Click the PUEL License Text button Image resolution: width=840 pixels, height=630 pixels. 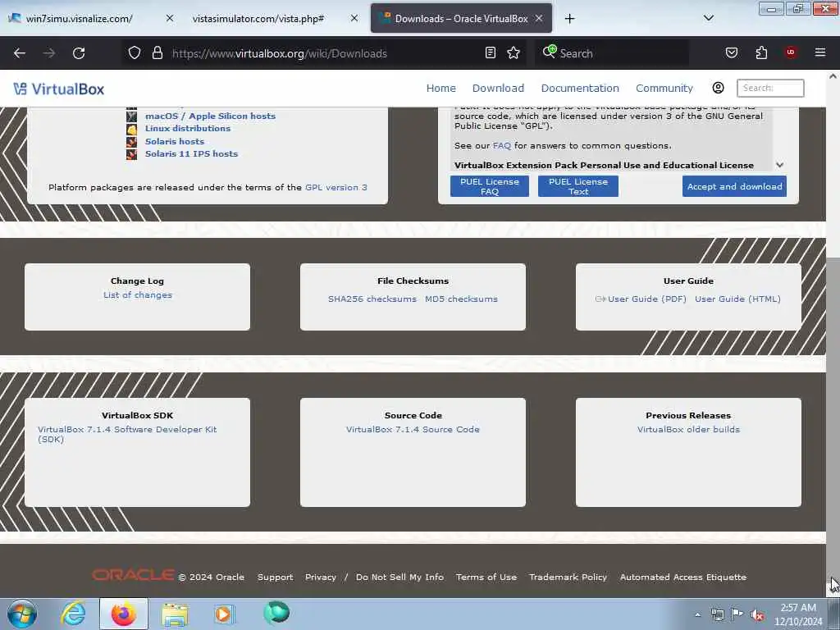(x=578, y=186)
